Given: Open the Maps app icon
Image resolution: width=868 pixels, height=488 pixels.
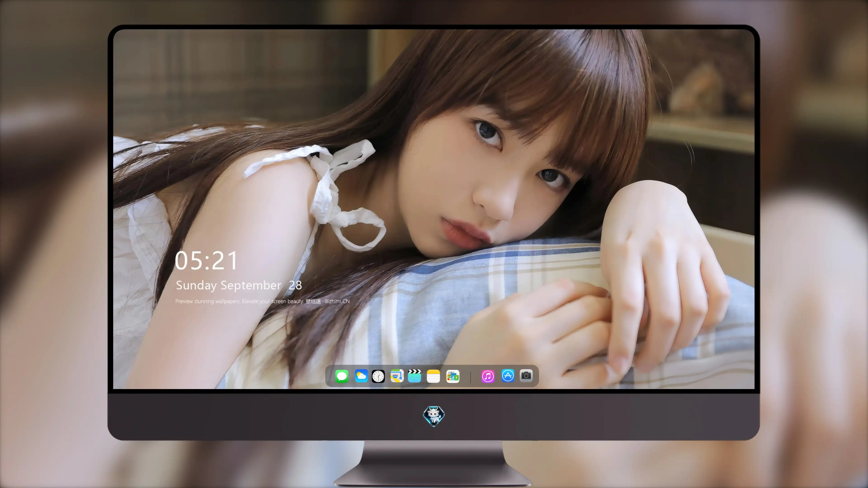Looking at the screenshot, I should point(397,376).
